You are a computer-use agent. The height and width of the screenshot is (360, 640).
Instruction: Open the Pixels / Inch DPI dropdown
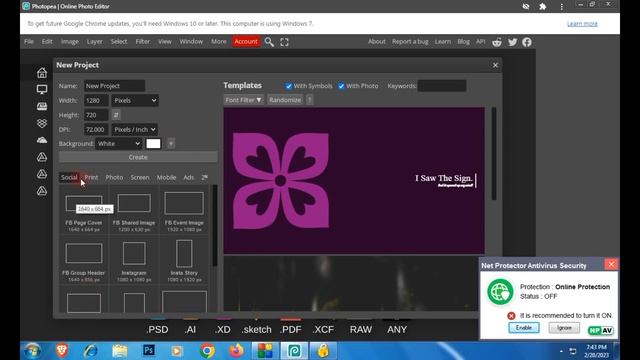pyautogui.click(x=135, y=129)
